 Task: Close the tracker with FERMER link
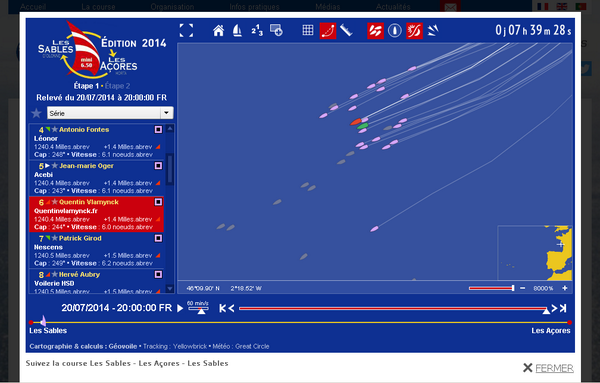pyautogui.click(x=554, y=368)
